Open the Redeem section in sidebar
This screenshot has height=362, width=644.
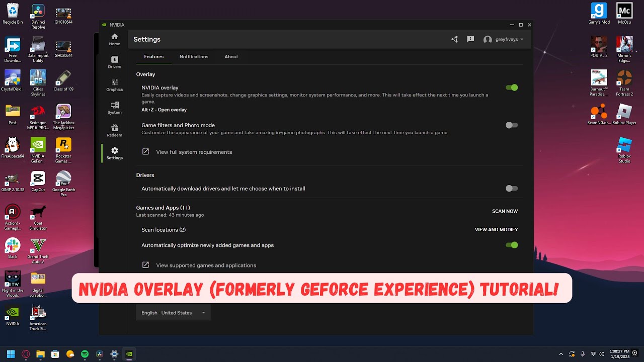point(114,131)
